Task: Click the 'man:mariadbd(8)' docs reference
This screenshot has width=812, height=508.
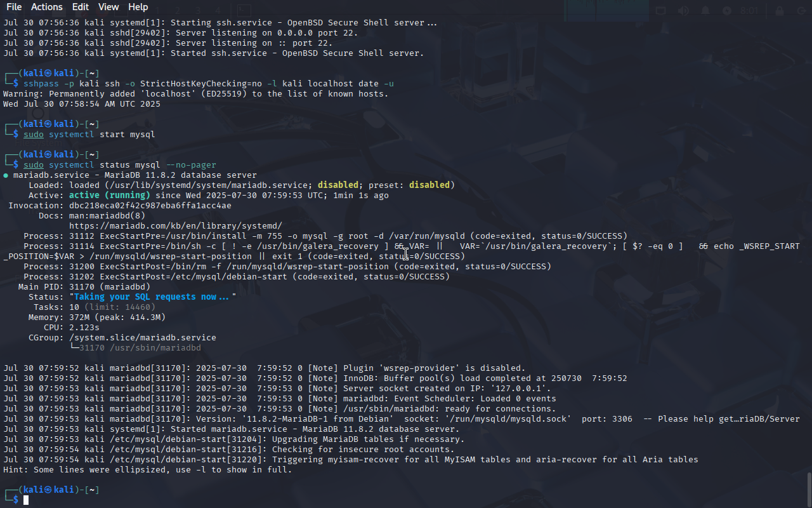Action: [x=107, y=216]
